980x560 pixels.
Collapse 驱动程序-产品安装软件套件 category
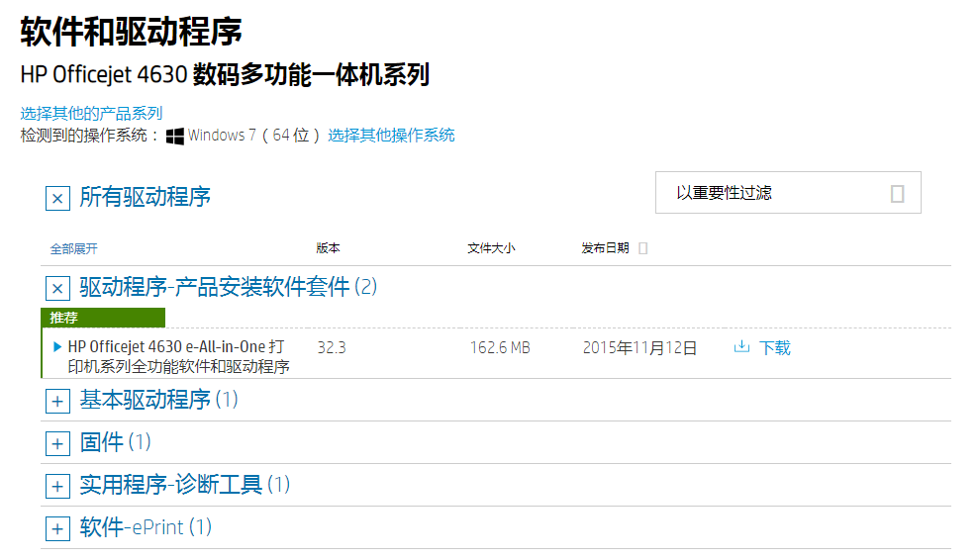click(x=57, y=289)
